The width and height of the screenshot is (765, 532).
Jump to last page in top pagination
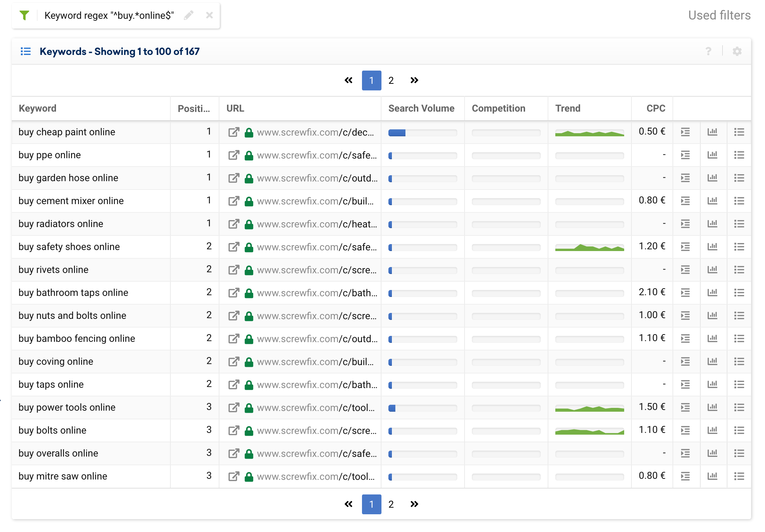(414, 80)
